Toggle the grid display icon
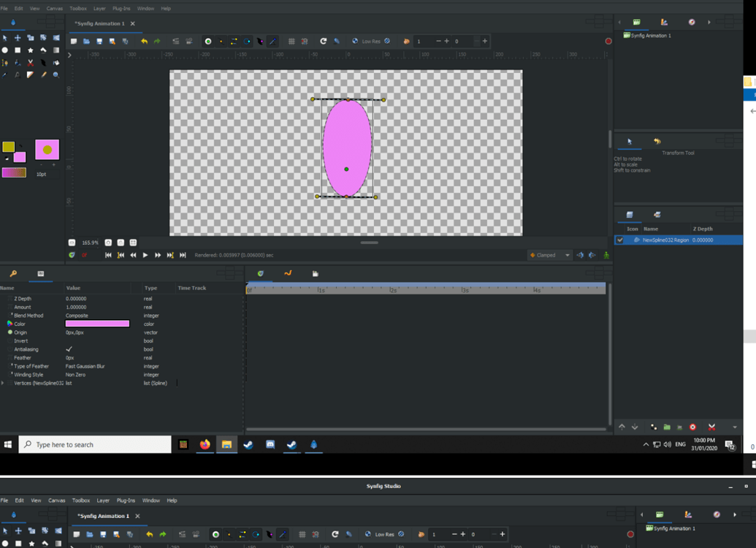Viewport: 756px width, 548px height. (x=291, y=42)
